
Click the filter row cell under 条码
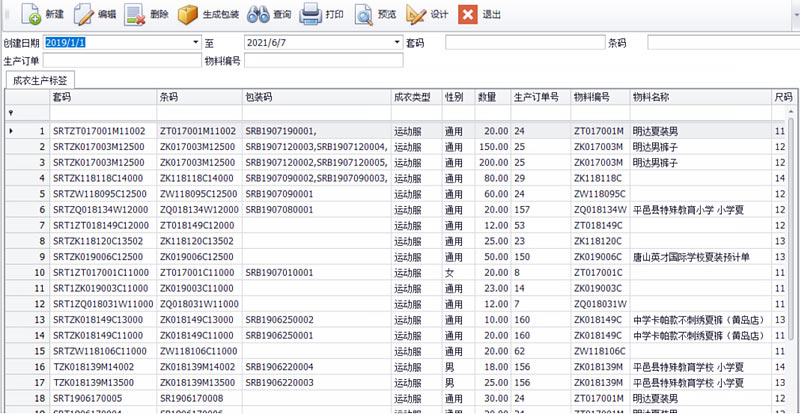[x=199, y=113]
